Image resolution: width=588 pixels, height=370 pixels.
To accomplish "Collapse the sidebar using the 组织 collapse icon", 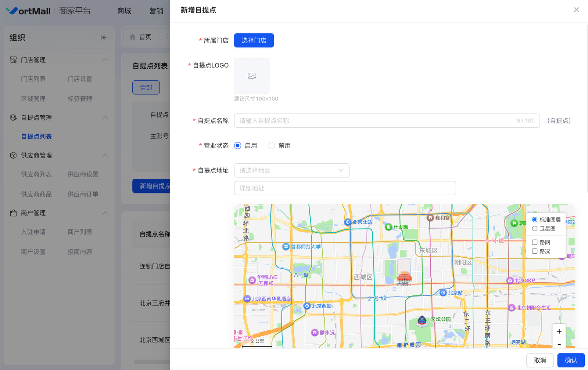I will pos(104,37).
